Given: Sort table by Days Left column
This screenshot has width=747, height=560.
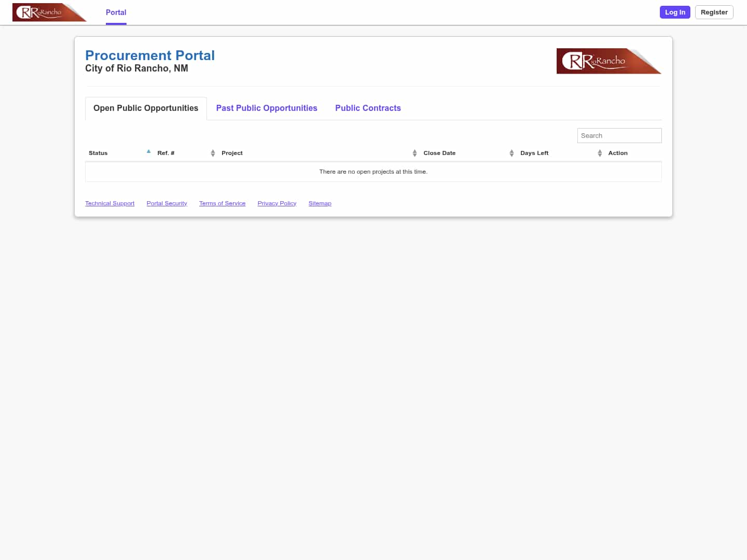Looking at the screenshot, I should tap(561, 153).
